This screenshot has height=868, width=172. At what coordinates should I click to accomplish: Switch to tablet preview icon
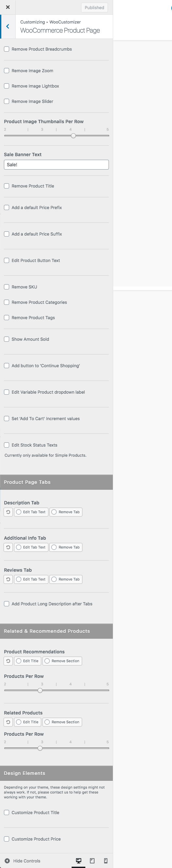point(92,860)
